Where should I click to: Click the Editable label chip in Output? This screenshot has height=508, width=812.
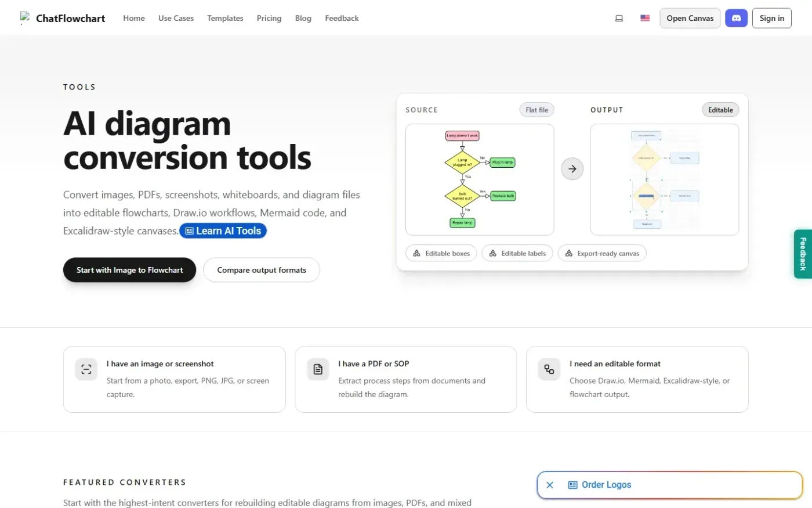pyautogui.click(x=720, y=110)
